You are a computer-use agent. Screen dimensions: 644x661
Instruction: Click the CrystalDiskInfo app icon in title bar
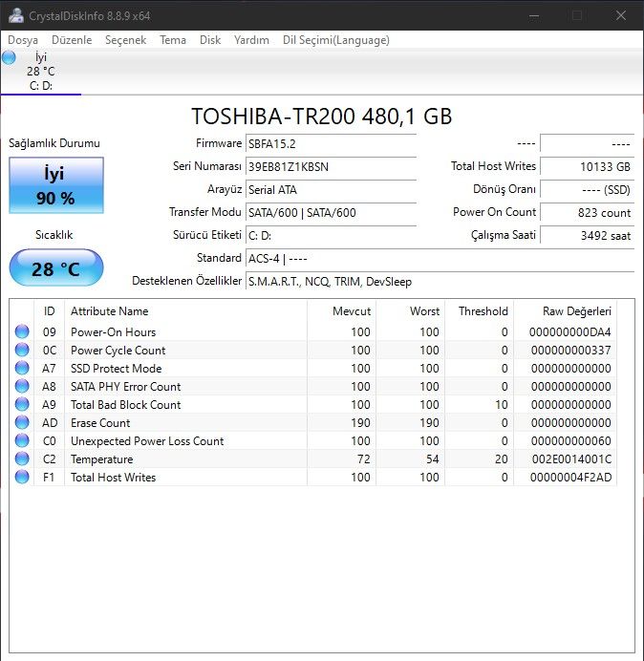(x=16, y=15)
